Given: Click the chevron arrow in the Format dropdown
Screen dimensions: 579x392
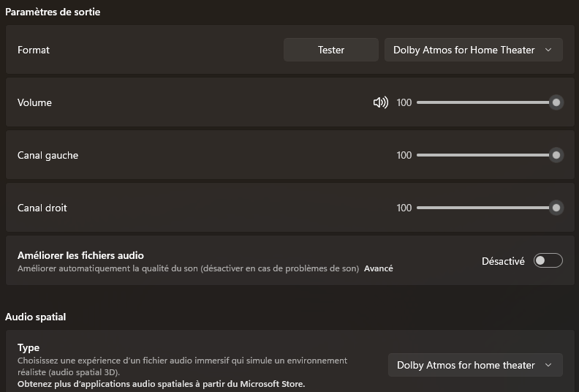Looking at the screenshot, I should (549, 50).
